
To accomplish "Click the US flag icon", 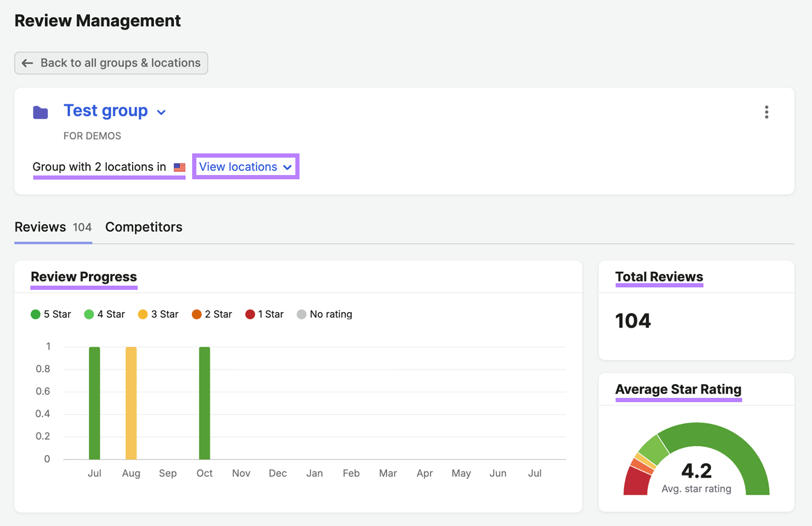I will click(180, 167).
